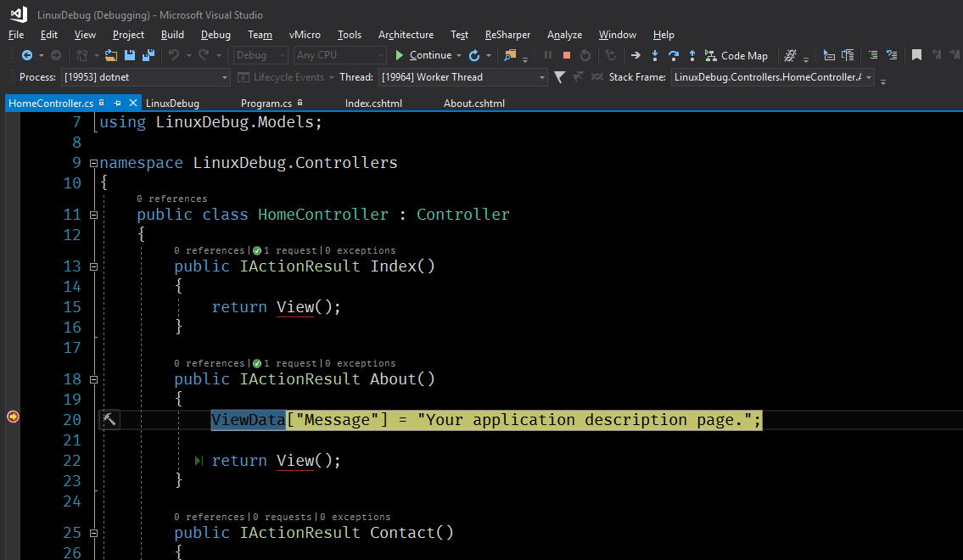Open the Test menu

click(459, 35)
